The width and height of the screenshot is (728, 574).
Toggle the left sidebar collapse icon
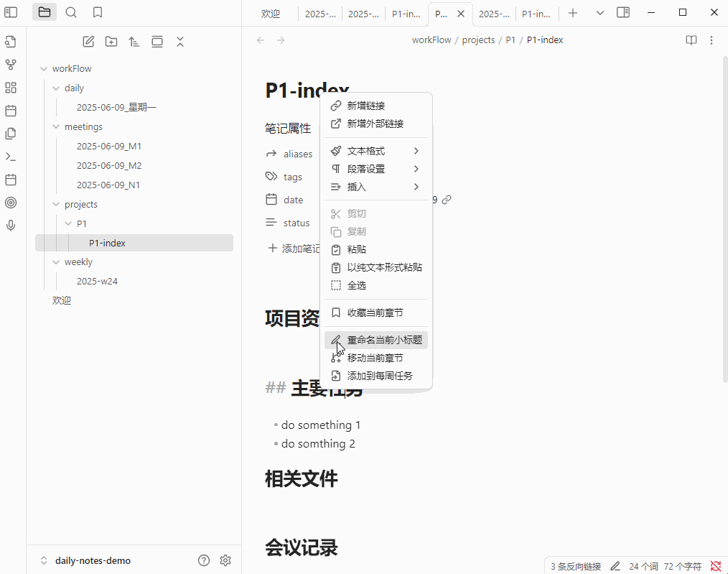tap(11, 12)
